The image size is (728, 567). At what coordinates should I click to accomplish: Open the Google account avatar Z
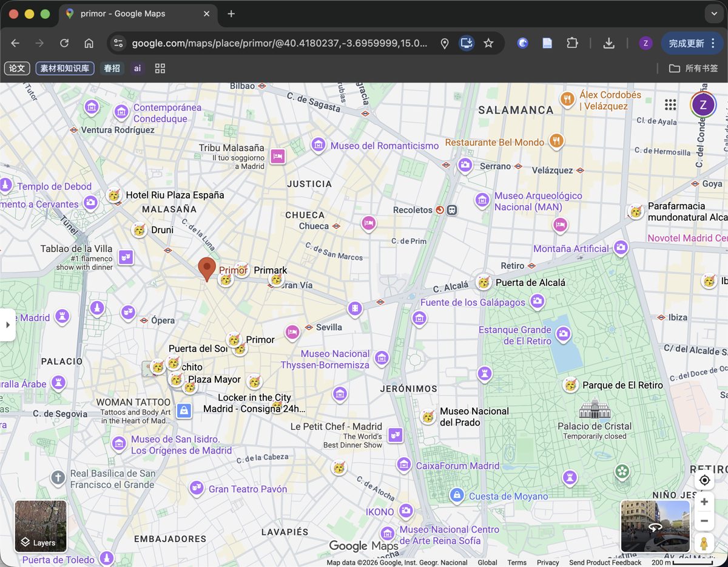coord(703,105)
